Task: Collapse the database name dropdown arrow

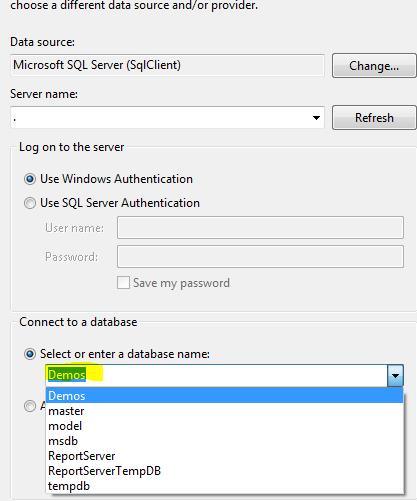Action: 395,376
